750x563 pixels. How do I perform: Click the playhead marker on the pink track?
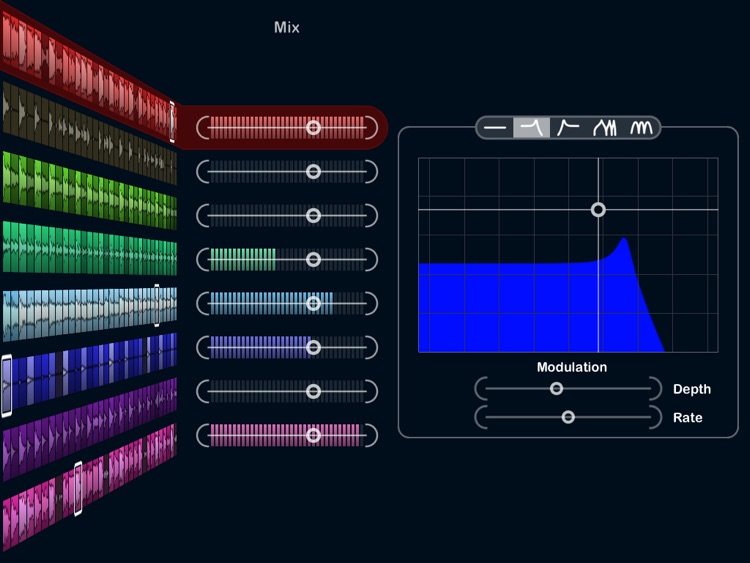pos(78,489)
